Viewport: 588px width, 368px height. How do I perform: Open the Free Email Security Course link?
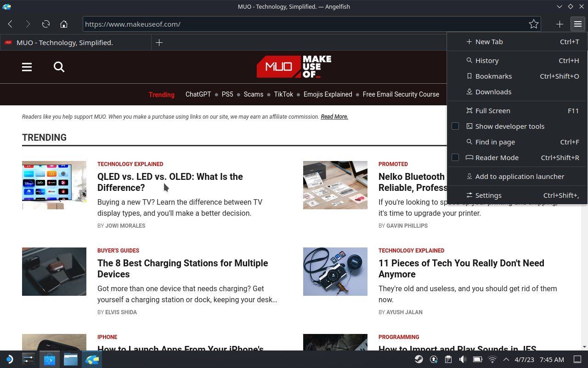click(401, 94)
